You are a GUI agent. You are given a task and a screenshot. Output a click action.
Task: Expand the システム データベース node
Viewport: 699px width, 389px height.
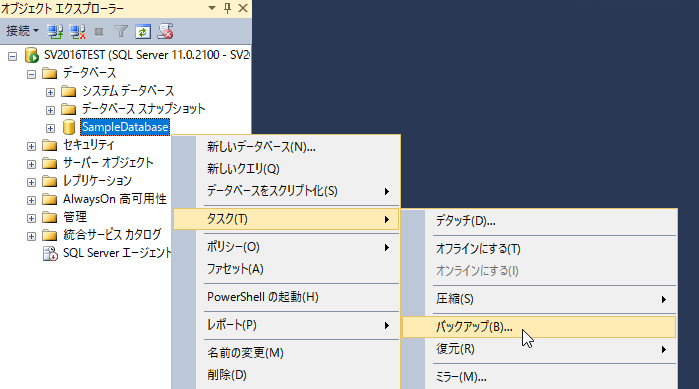(x=50, y=92)
